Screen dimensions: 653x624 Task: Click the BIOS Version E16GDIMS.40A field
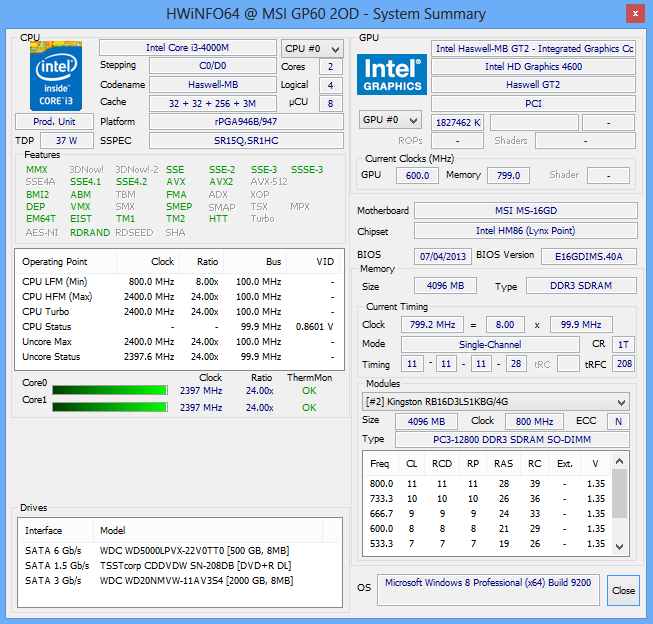click(x=589, y=256)
